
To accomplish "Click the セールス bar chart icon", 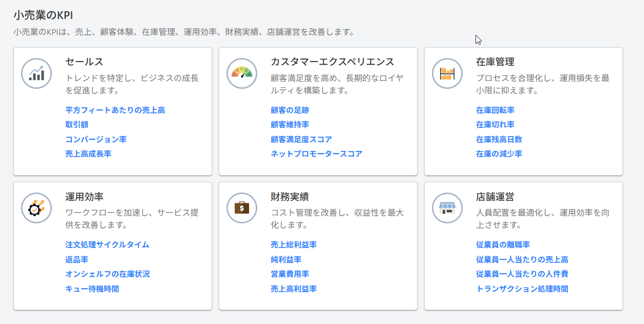I will coord(36,73).
